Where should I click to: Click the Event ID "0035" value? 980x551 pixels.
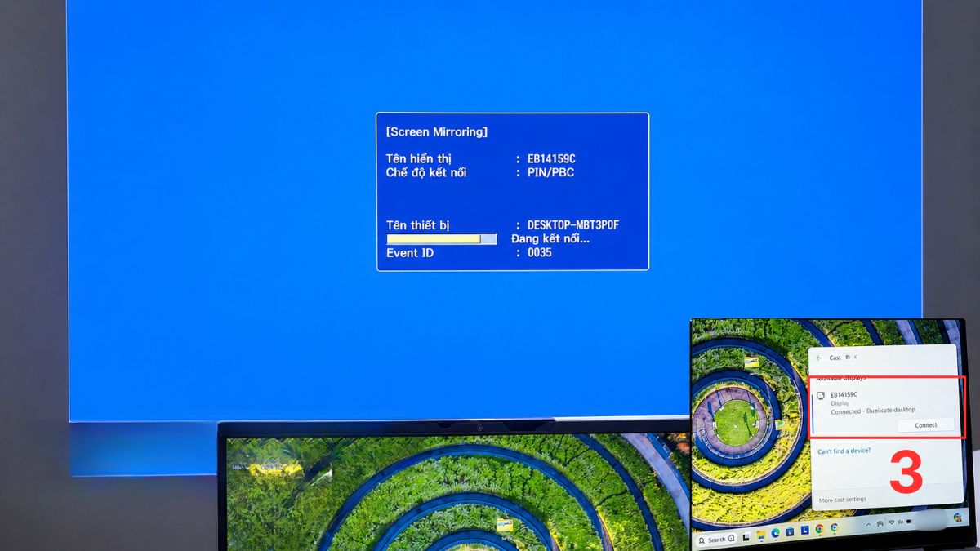coord(539,253)
